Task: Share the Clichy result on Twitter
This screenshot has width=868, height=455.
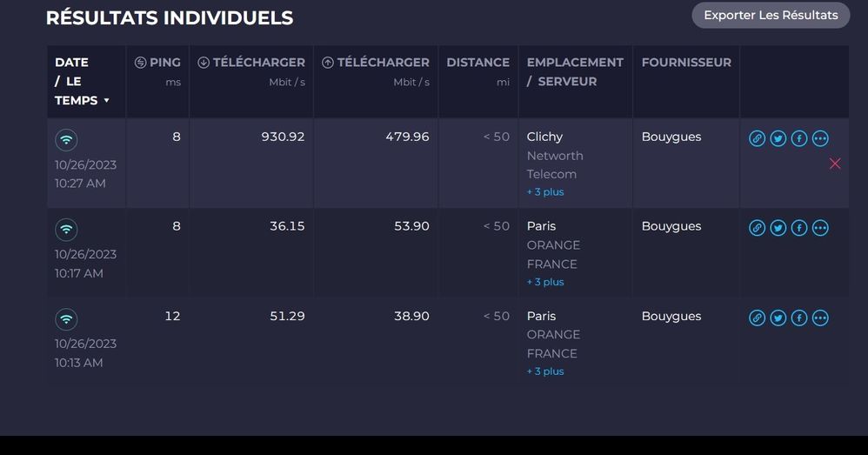Action: pyautogui.click(x=778, y=138)
